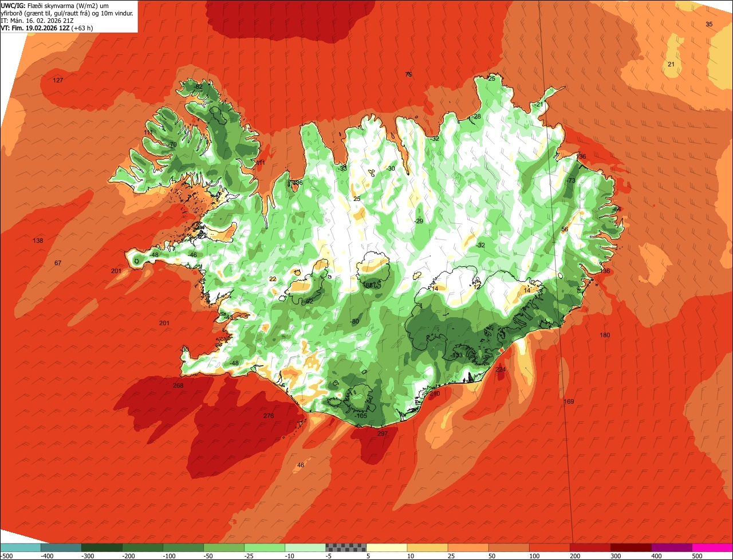Viewport: 733px width, 560px height.
Task: Click the map value 46
Action: tap(301, 465)
